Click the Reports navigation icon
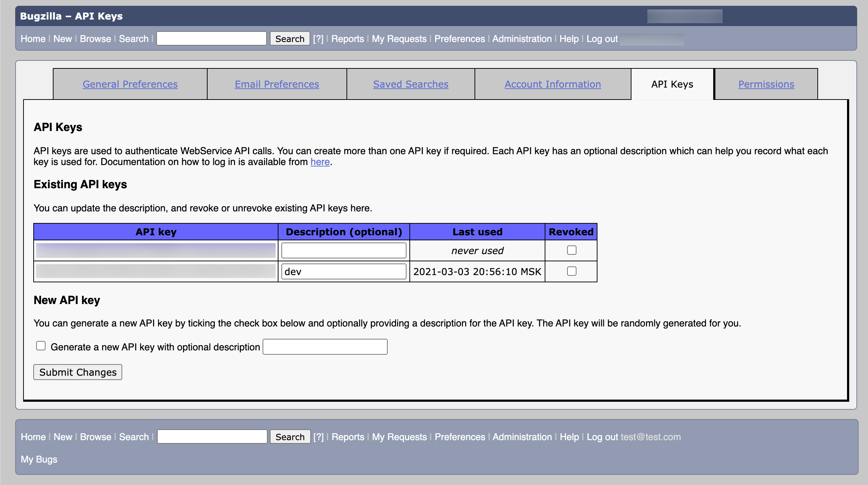The height and width of the screenshot is (485, 868). [x=348, y=39]
